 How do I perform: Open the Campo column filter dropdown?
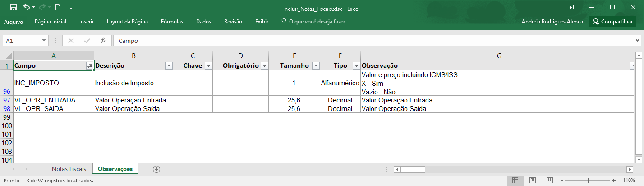90,66
